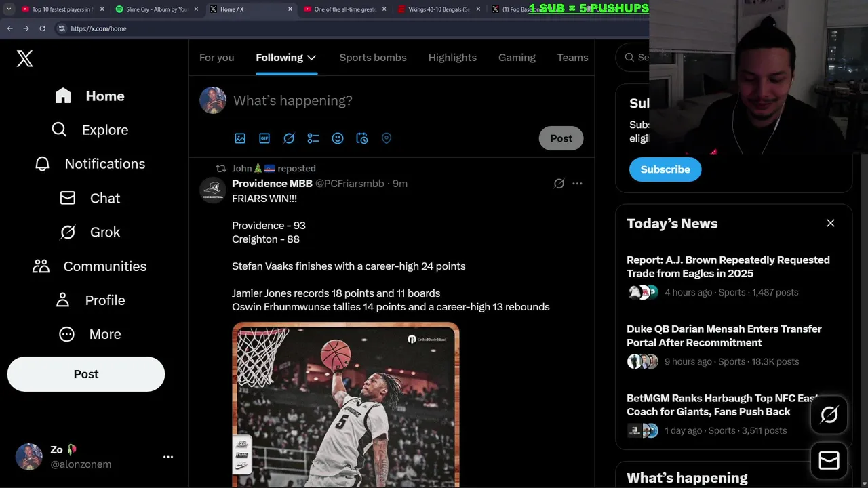Viewport: 868px width, 488px height.
Task: Click the X logo icon
Action: pyautogui.click(x=25, y=58)
